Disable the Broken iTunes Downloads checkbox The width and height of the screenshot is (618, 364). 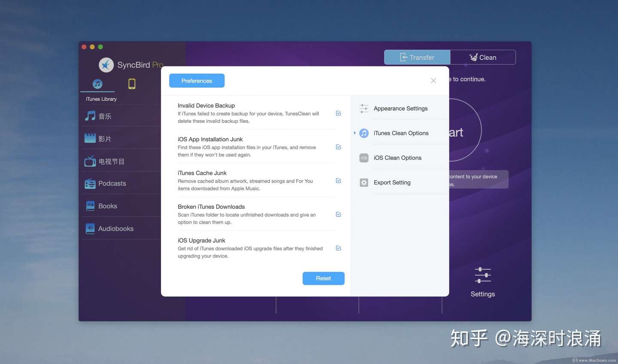338,214
